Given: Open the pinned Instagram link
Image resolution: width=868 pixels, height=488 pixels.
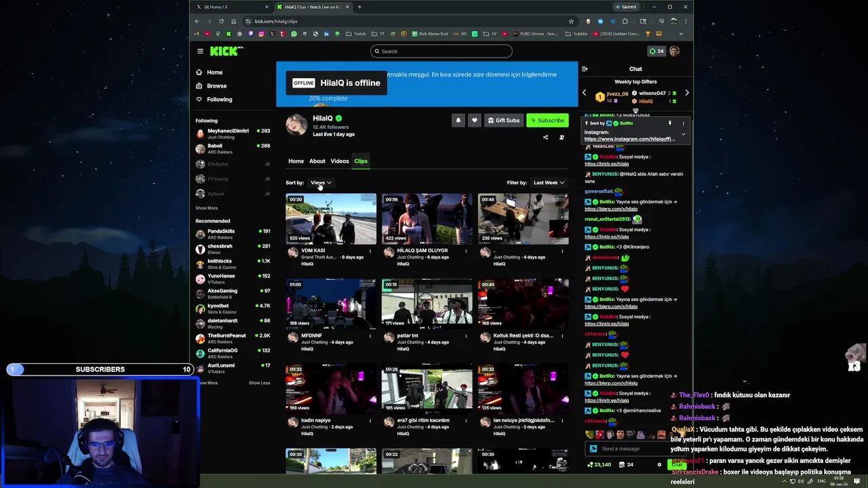Looking at the screenshot, I should (x=630, y=139).
